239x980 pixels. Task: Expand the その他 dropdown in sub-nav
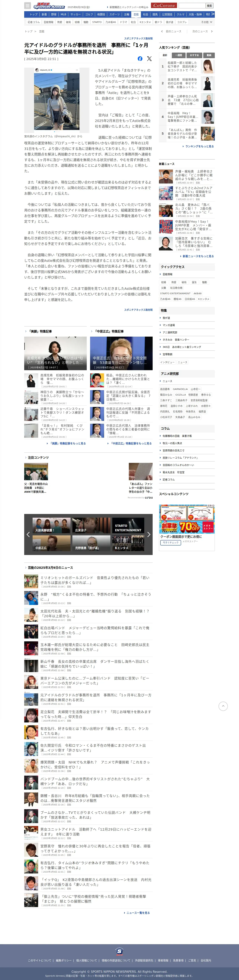(207, 22)
